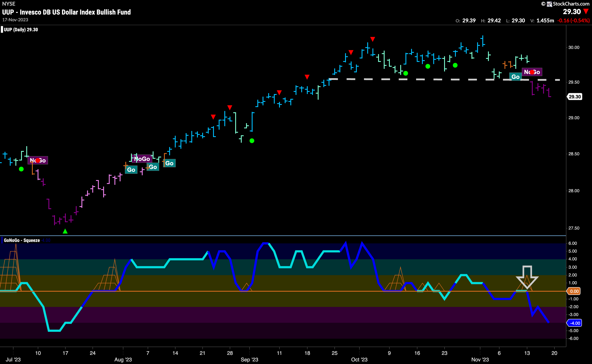This screenshot has height=364, width=592.
Task: Click the first Go label in early August
Action: (131, 170)
